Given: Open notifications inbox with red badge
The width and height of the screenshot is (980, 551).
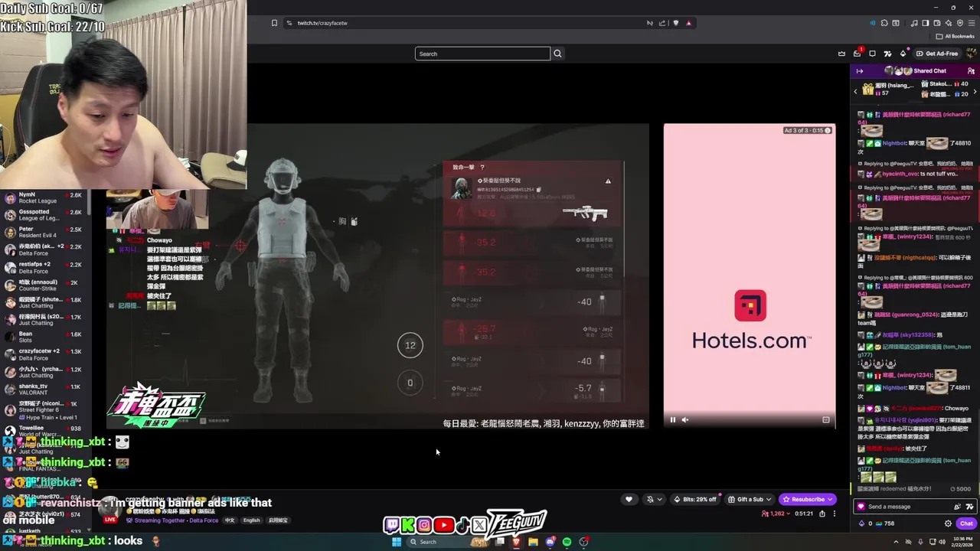Looking at the screenshot, I should click(x=857, y=54).
